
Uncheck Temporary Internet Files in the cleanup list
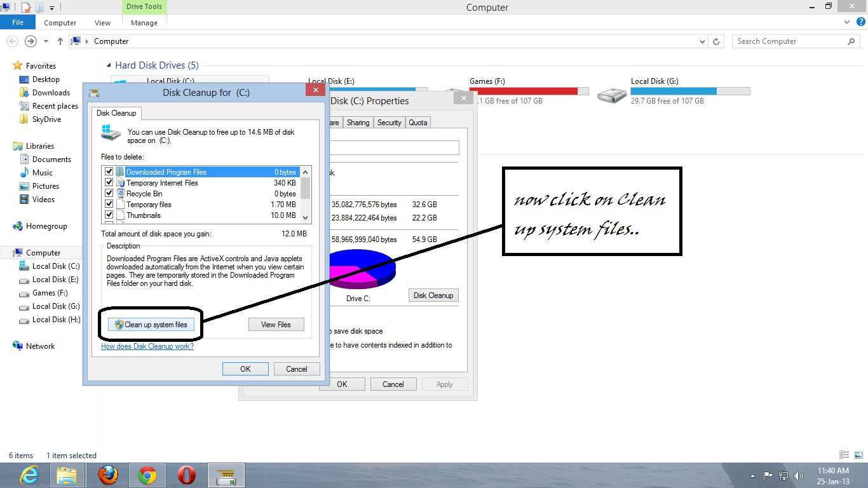(x=109, y=182)
